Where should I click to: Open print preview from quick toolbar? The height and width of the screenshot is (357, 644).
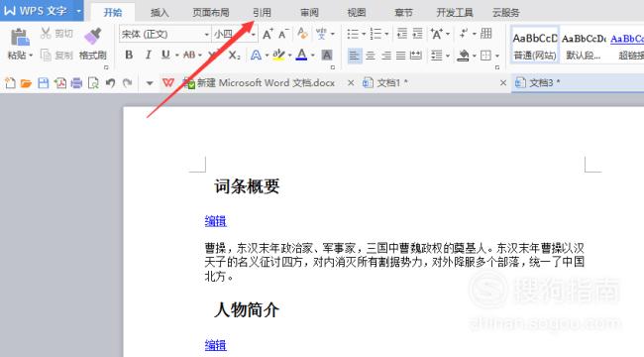(x=94, y=83)
